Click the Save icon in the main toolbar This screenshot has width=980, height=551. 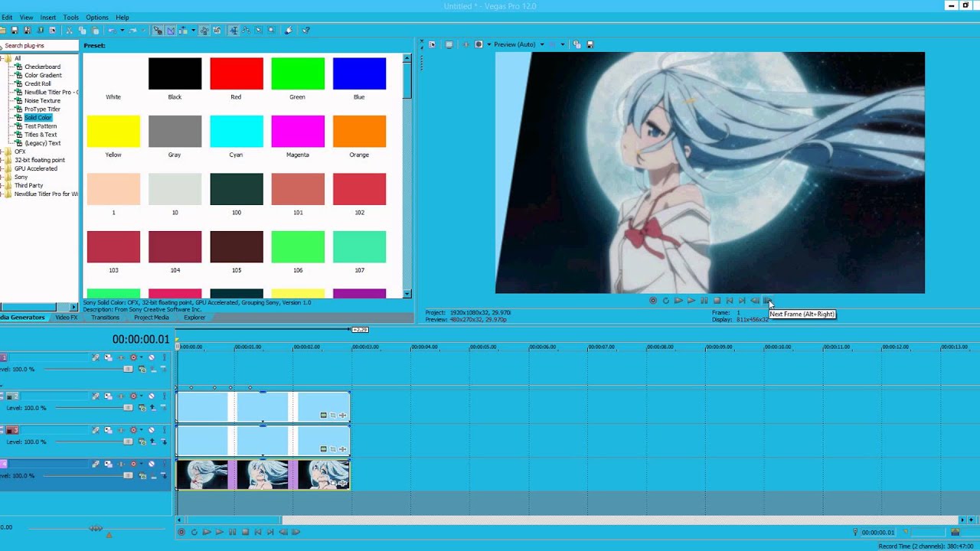pyautogui.click(x=15, y=31)
